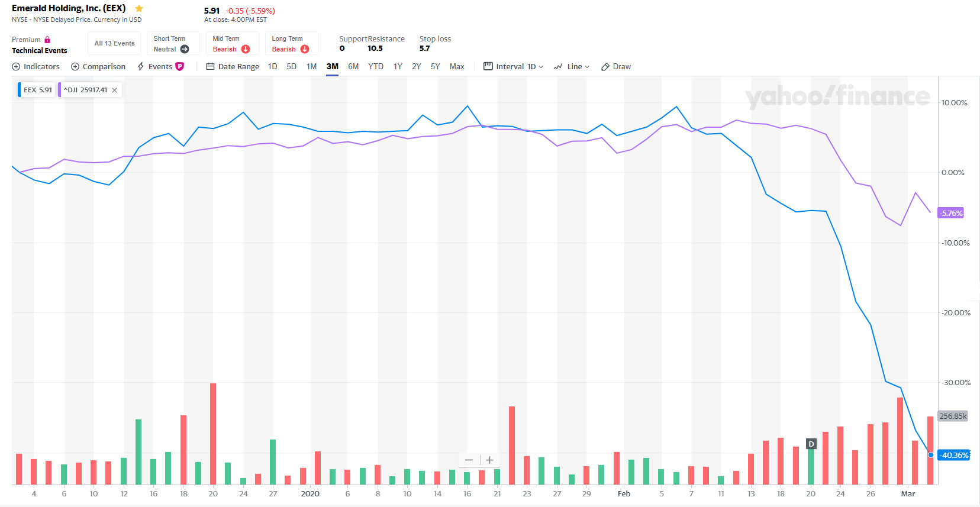Select the 1Y date range
Viewport: 980px width, 507px height.
(x=398, y=67)
